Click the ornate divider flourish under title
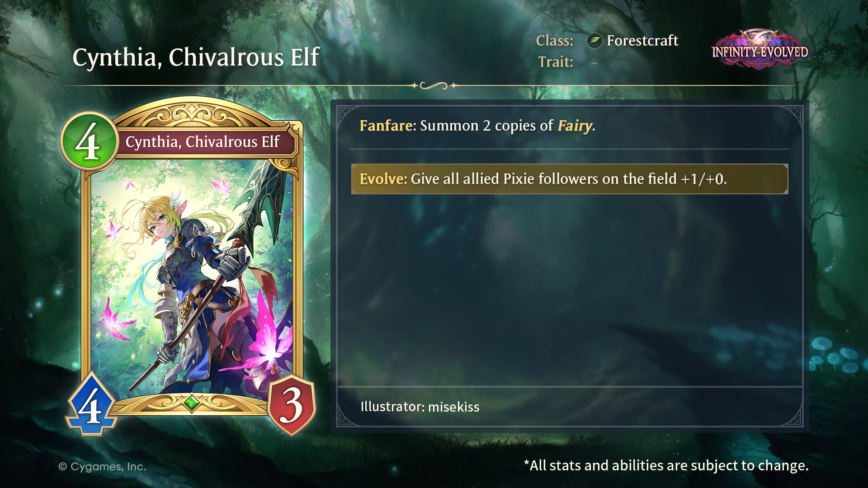The width and height of the screenshot is (868, 488). [434, 85]
